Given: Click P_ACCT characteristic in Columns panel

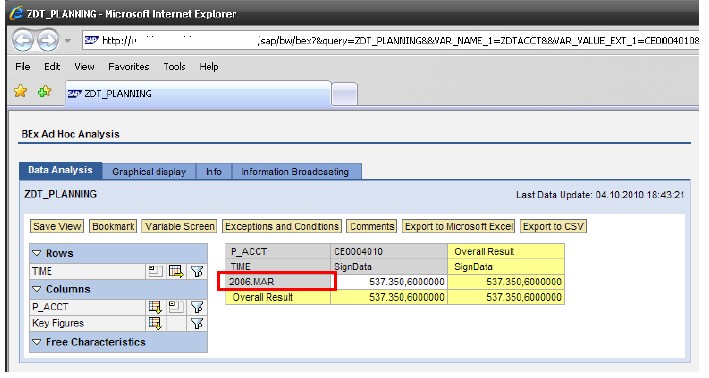Looking at the screenshot, I should coord(50,307).
